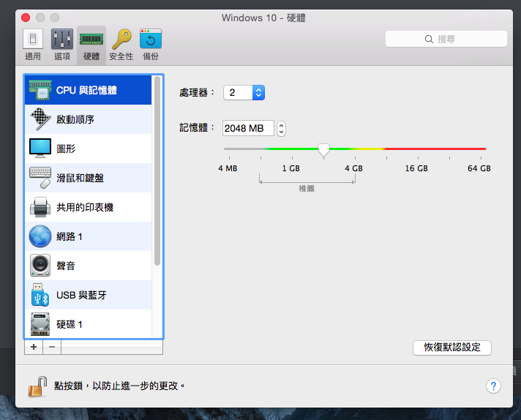This screenshot has height=420, width=521.
Task: Select 圖形 row label
Action: tap(66, 149)
